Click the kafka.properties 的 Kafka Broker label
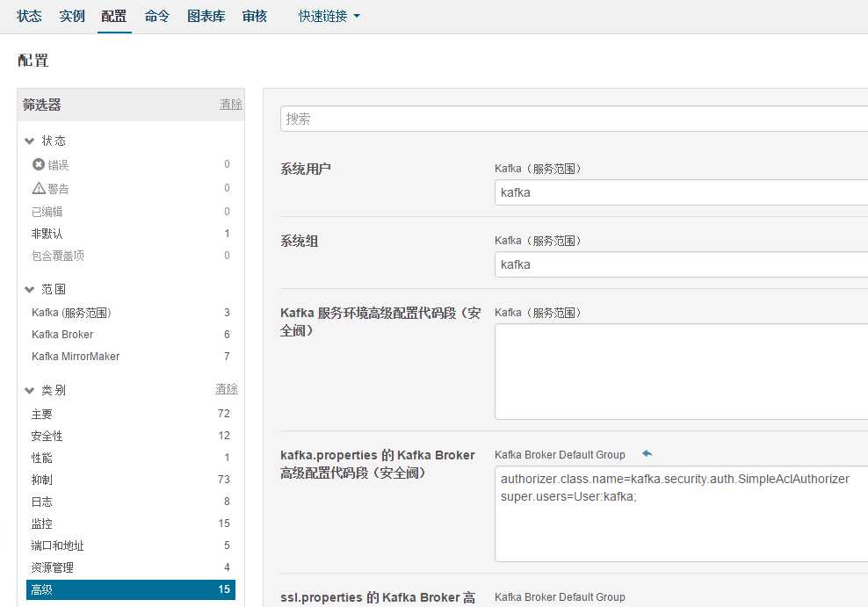 click(378, 464)
